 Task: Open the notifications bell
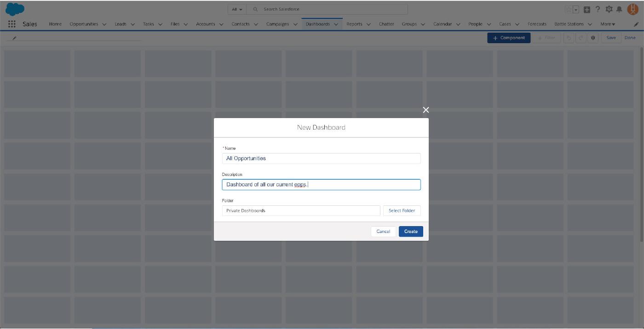pyautogui.click(x=619, y=9)
